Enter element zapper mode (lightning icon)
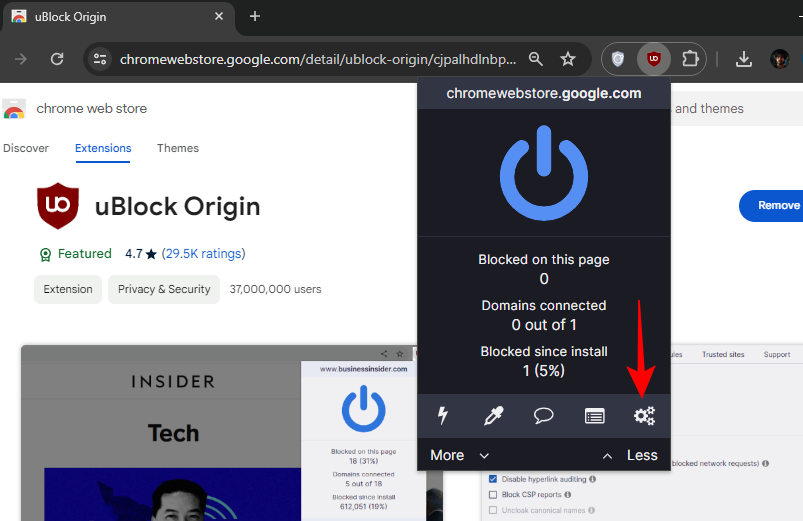Image resolution: width=803 pixels, height=521 pixels. 443,415
